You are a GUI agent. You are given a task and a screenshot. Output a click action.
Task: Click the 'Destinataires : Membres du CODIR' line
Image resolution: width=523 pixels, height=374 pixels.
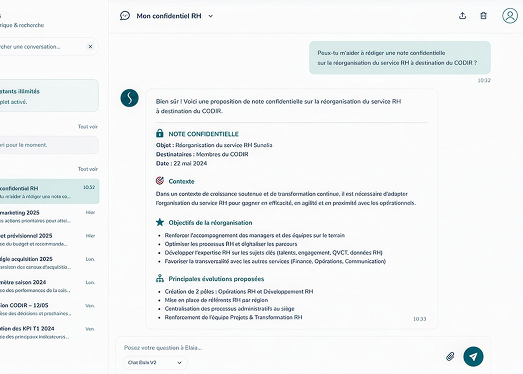click(x=202, y=154)
